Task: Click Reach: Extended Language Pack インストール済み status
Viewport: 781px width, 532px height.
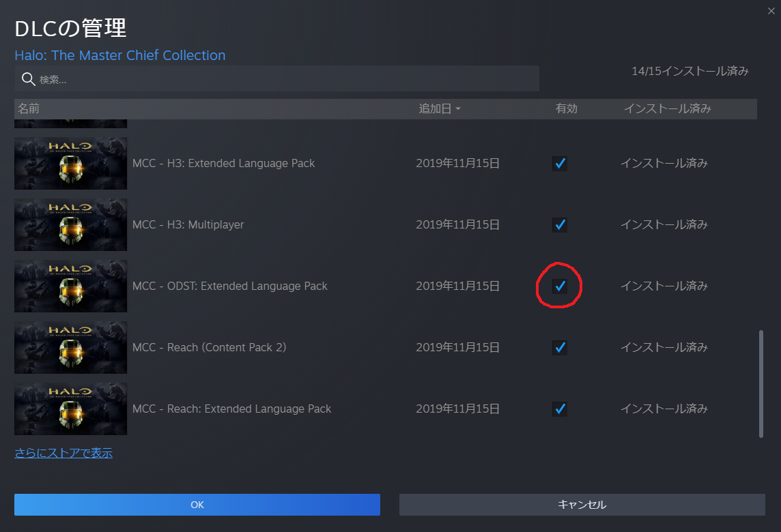Action: point(664,409)
